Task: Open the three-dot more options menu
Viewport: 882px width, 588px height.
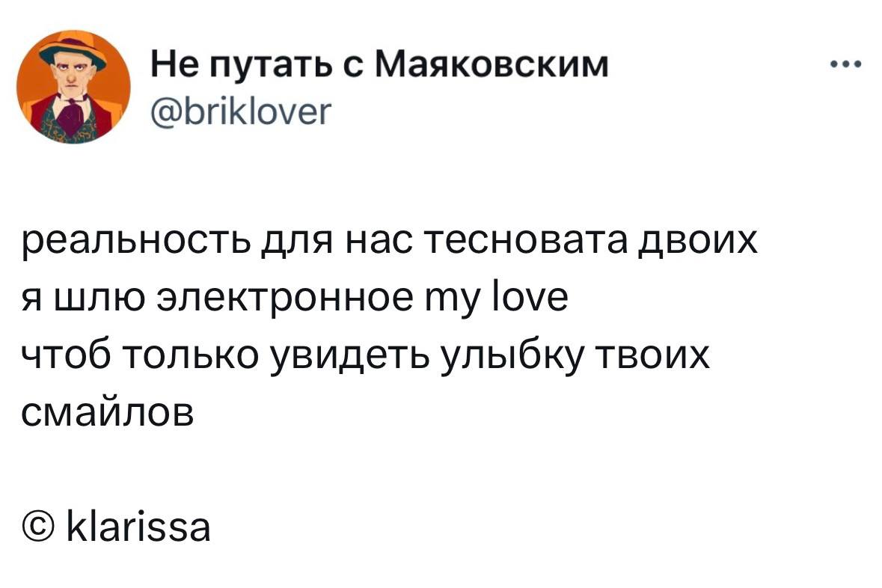Action: coord(847,64)
